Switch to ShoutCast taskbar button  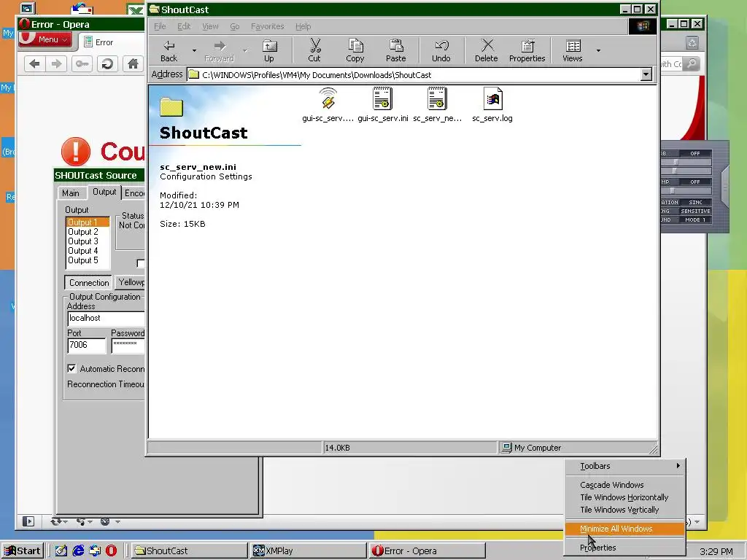189,551
